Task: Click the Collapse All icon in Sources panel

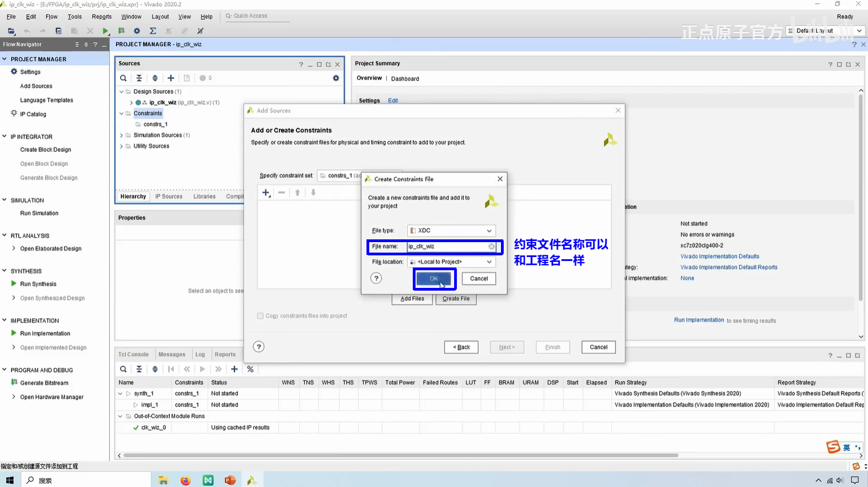Action: coord(139,78)
